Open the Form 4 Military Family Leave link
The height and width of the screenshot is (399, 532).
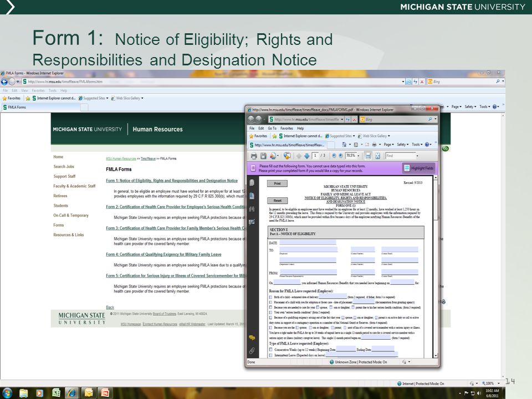click(x=163, y=254)
